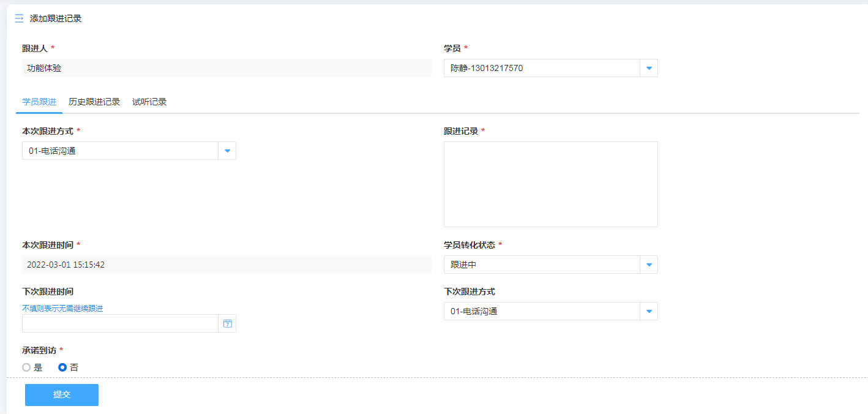Image resolution: width=868 pixels, height=414 pixels.
Task: Click the arrow on the 学员 dropdown
Action: (649, 68)
